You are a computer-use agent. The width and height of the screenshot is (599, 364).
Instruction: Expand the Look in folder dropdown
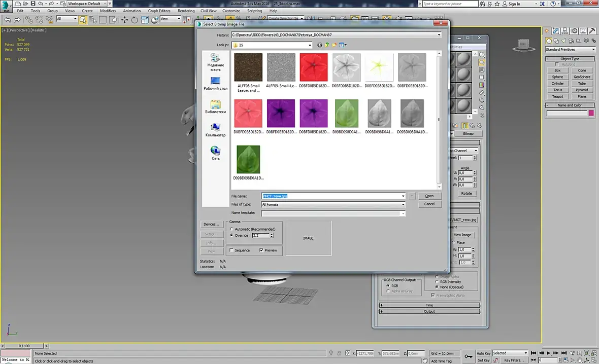click(x=309, y=45)
